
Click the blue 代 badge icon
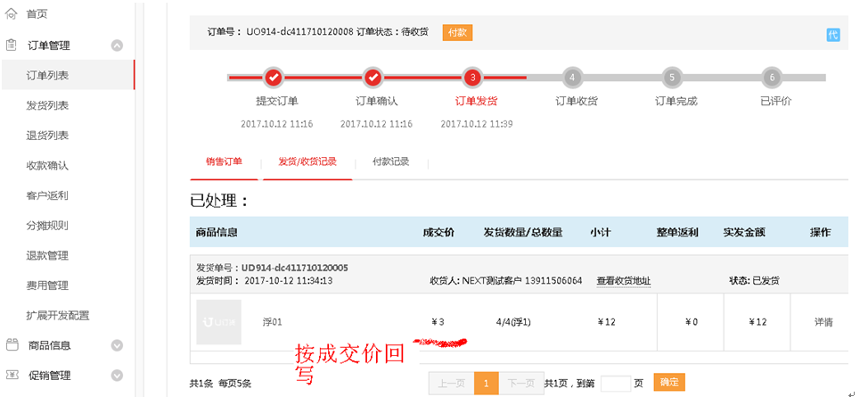coord(832,35)
